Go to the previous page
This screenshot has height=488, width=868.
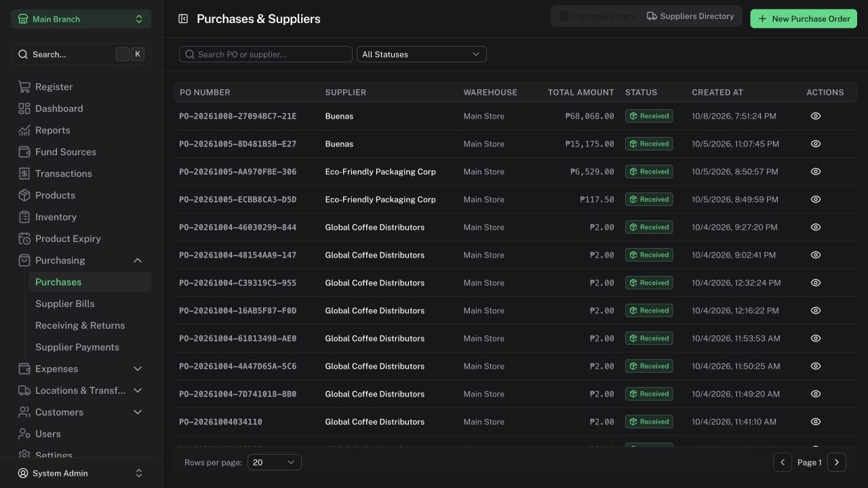[783, 462]
